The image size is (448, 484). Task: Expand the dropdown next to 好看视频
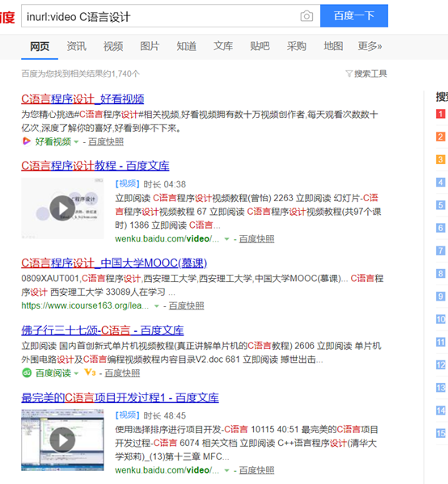[x=76, y=142]
